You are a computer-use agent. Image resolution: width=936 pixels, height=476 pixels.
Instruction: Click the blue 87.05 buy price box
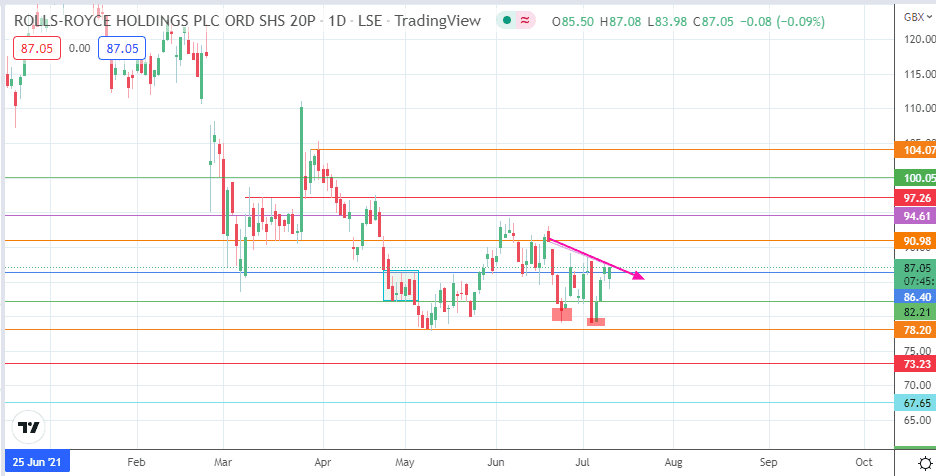tap(122, 48)
